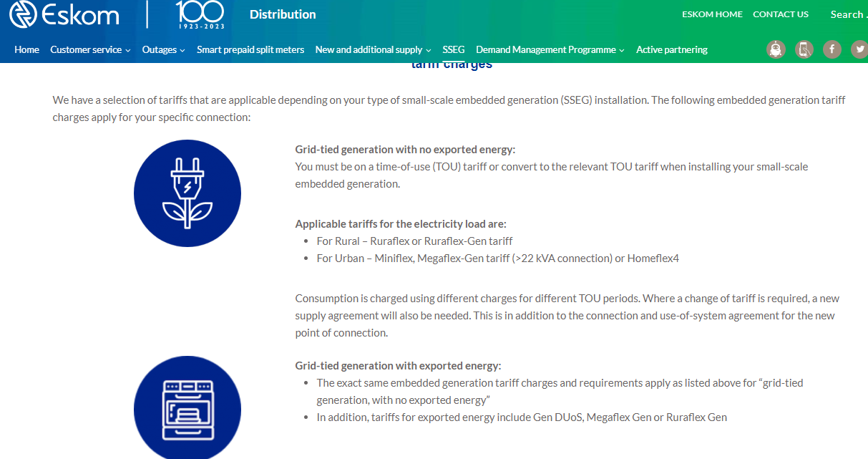The image size is (868, 459).
Task: Expand the Demand Management Programme menu
Action: [x=550, y=49]
